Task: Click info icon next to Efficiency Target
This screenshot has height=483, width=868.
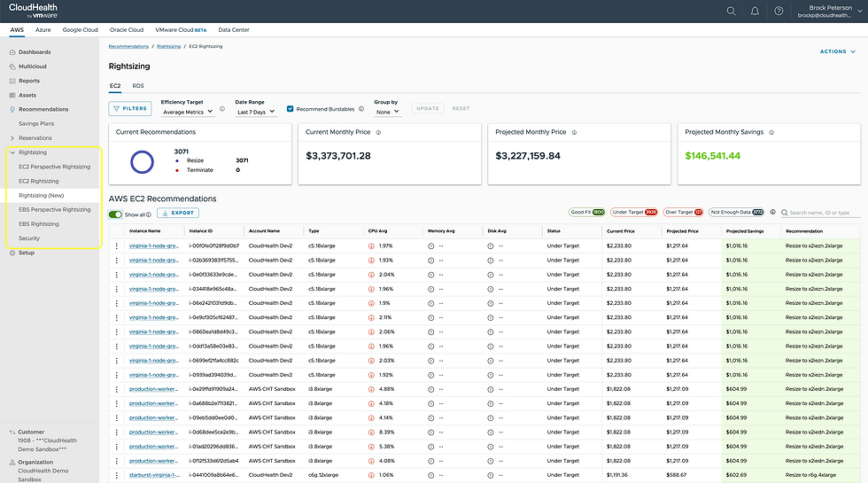Action: point(222,109)
